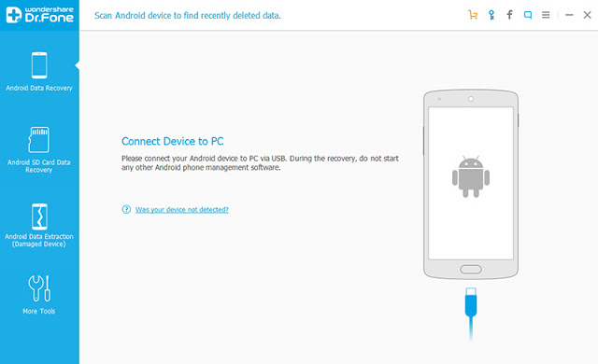This screenshot has width=598, height=364.
Task: Open the More Tools wrench icon
Action: pyautogui.click(x=39, y=288)
